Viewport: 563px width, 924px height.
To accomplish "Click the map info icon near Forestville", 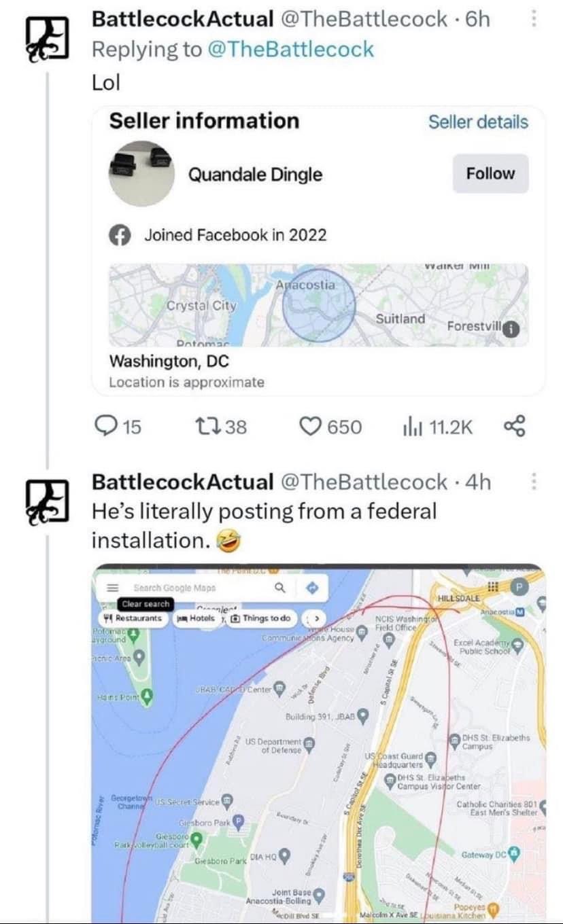I will click(x=510, y=329).
